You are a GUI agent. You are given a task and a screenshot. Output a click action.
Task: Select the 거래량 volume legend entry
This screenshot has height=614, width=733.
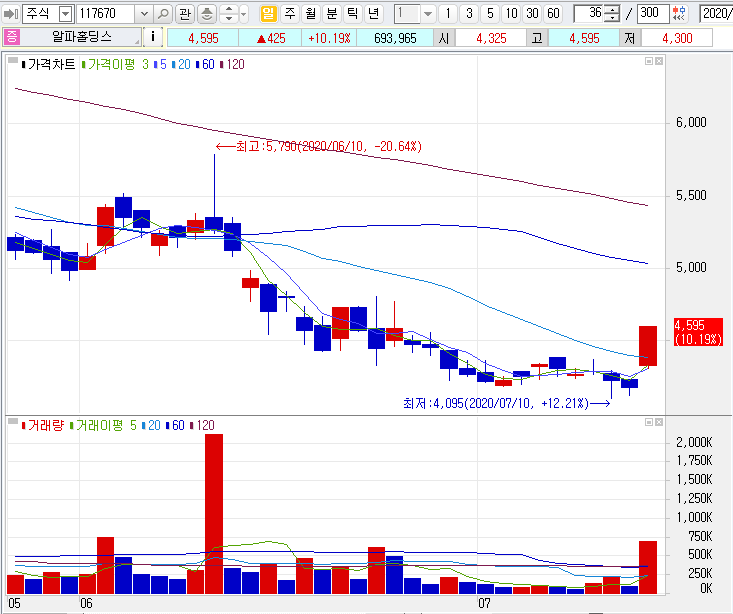[43, 426]
